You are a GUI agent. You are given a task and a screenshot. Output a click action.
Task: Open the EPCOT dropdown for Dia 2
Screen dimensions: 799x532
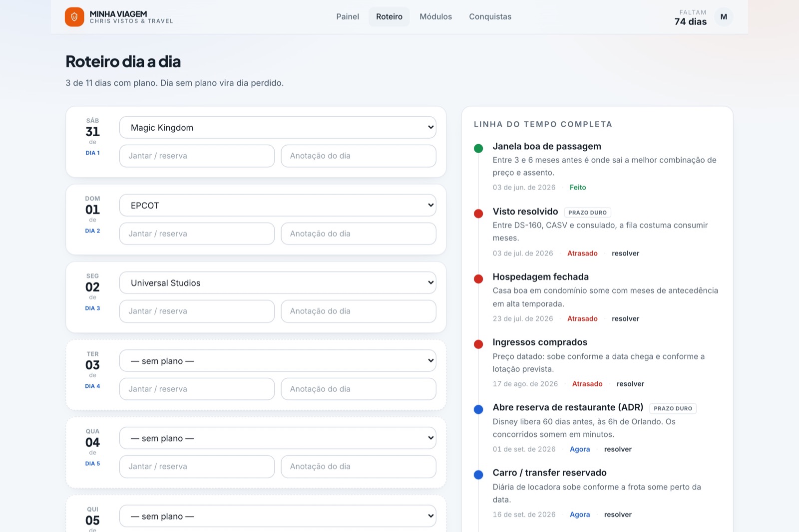click(x=278, y=205)
